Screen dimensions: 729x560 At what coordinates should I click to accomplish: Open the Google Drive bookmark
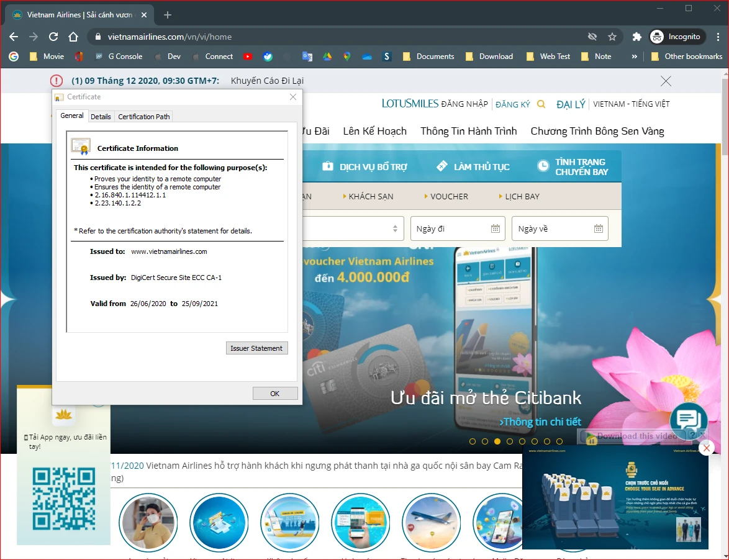(327, 56)
